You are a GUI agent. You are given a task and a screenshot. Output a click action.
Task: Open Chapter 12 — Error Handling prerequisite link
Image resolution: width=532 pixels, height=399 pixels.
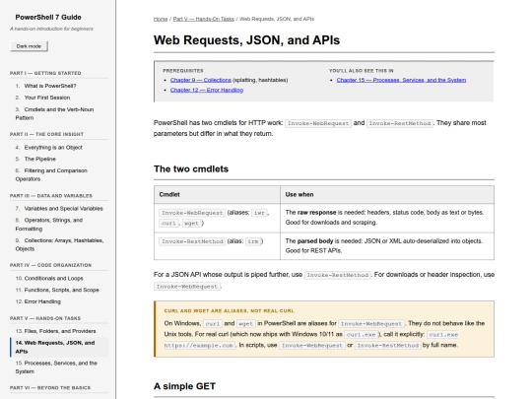tap(207, 90)
